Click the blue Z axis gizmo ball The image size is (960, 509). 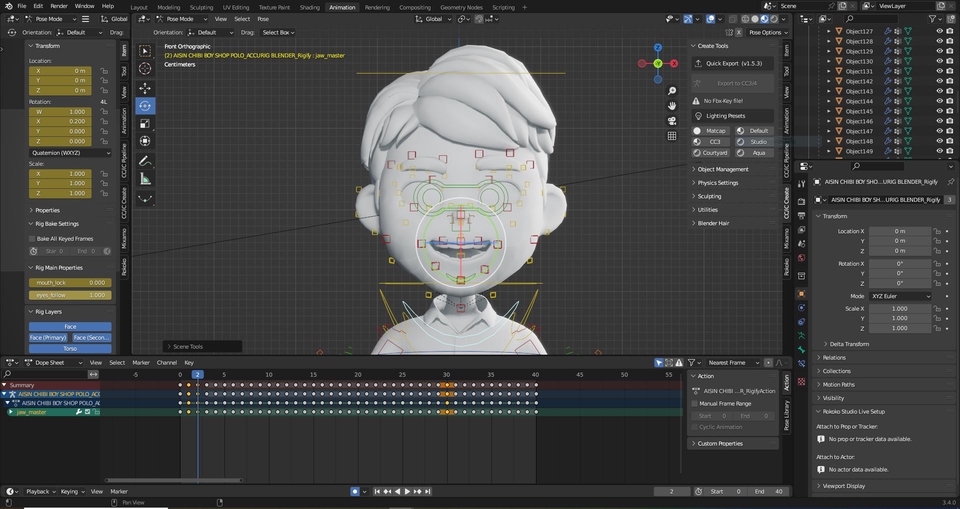658,47
